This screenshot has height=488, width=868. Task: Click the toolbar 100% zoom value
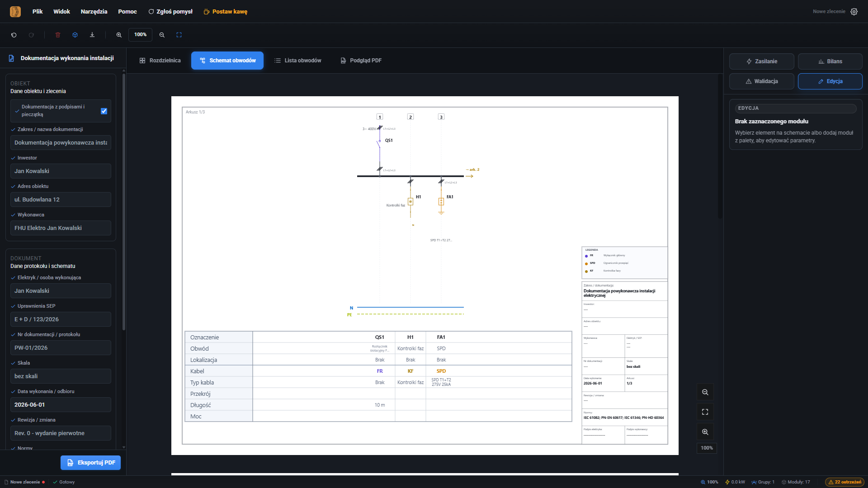[140, 35]
